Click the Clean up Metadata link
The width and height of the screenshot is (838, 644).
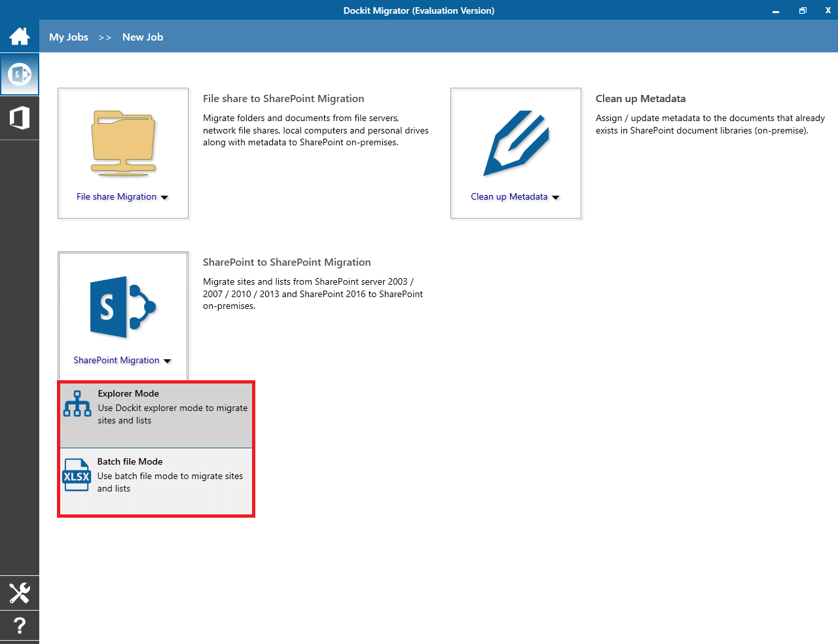pyautogui.click(x=509, y=196)
